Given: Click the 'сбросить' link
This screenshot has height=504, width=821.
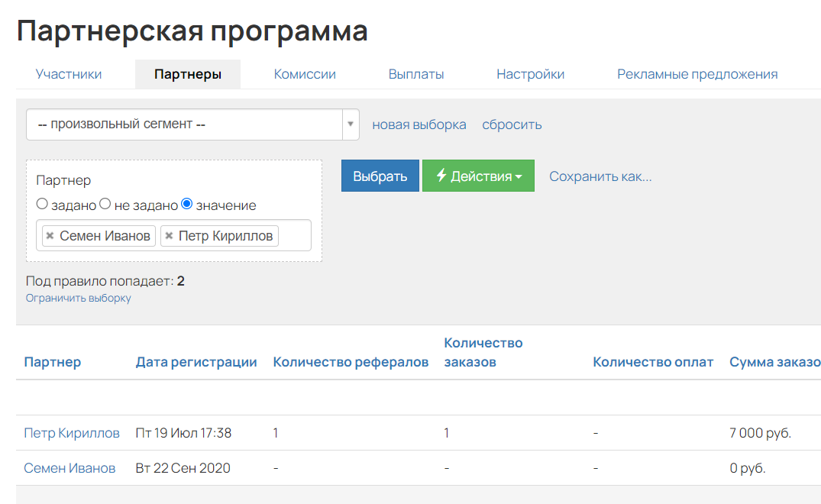Looking at the screenshot, I should click(x=512, y=124).
